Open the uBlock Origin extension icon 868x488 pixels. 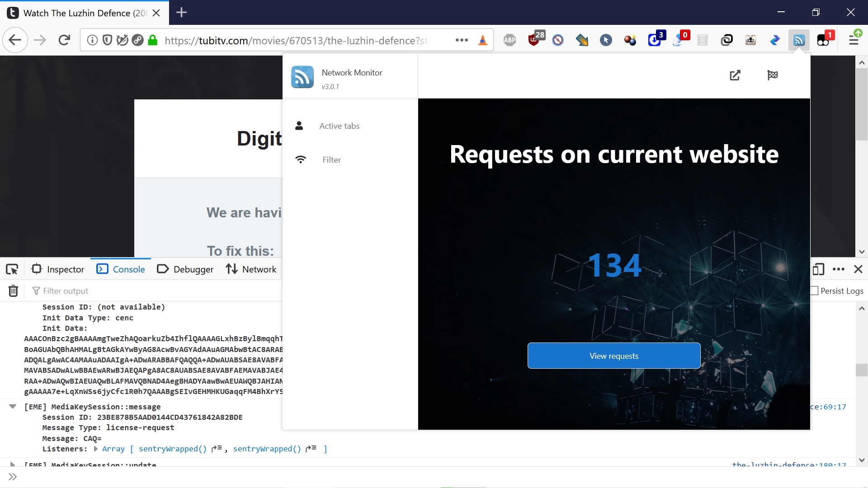click(x=534, y=40)
